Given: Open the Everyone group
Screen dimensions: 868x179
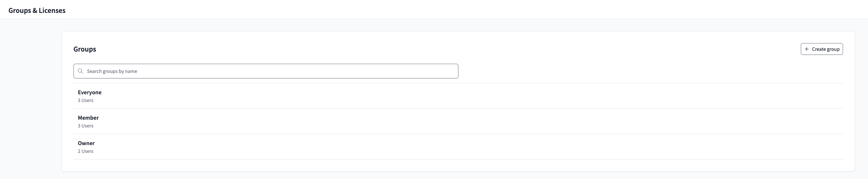Looking at the screenshot, I should [90, 92].
